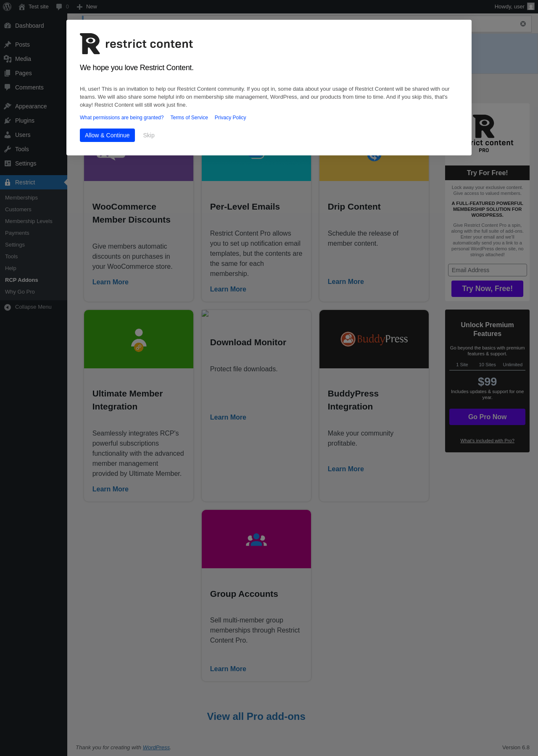This screenshot has height=756, width=538.
Task: Click the Users person icon
Action: (x=8, y=135)
